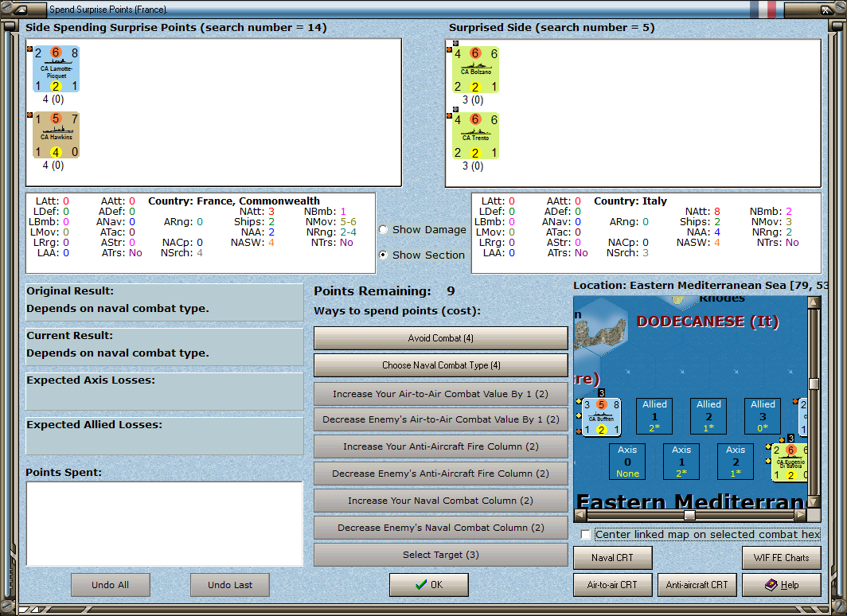Click the map horizontal scrollbar left arrow

click(580, 515)
